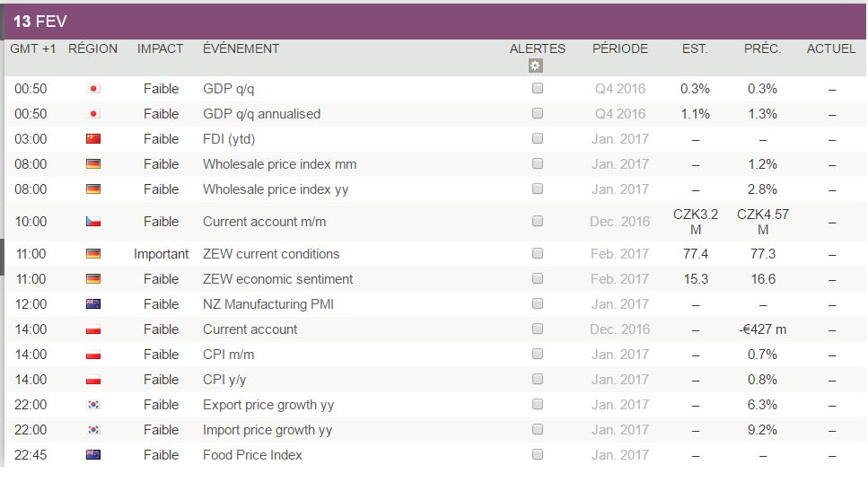Screen dimensions: 868x491
Task: Open the ZEW current conditions event
Action: (271, 254)
